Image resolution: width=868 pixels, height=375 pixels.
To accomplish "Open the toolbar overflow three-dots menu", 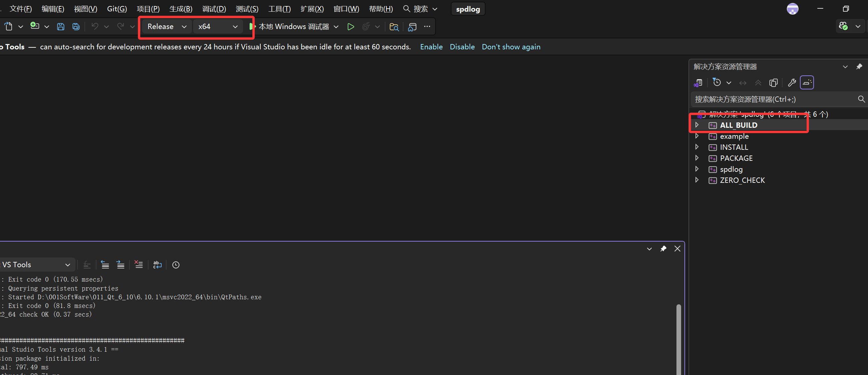I will (x=427, y=26).
